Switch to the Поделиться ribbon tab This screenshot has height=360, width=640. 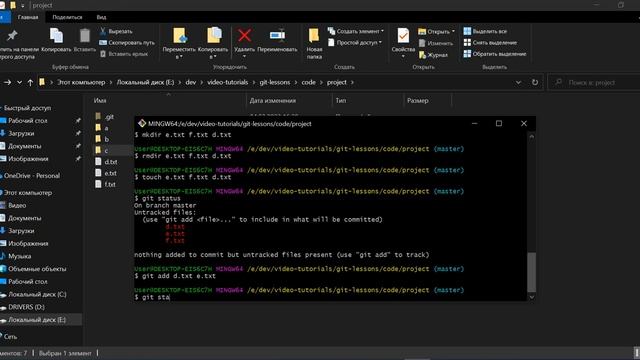(x=67, y=17)
